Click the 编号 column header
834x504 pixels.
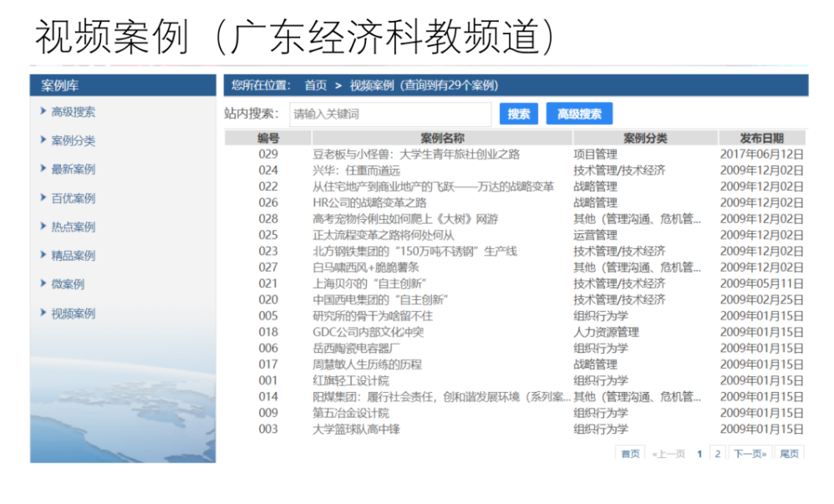coord(268,139)
